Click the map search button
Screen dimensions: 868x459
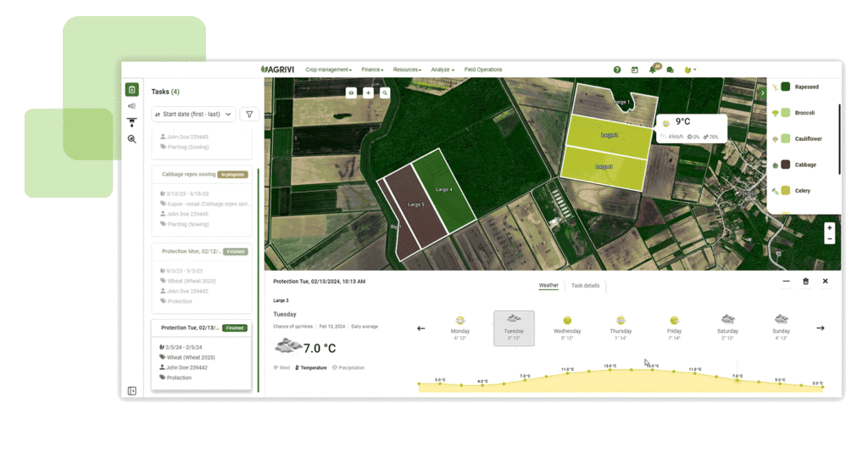(385, 92)
